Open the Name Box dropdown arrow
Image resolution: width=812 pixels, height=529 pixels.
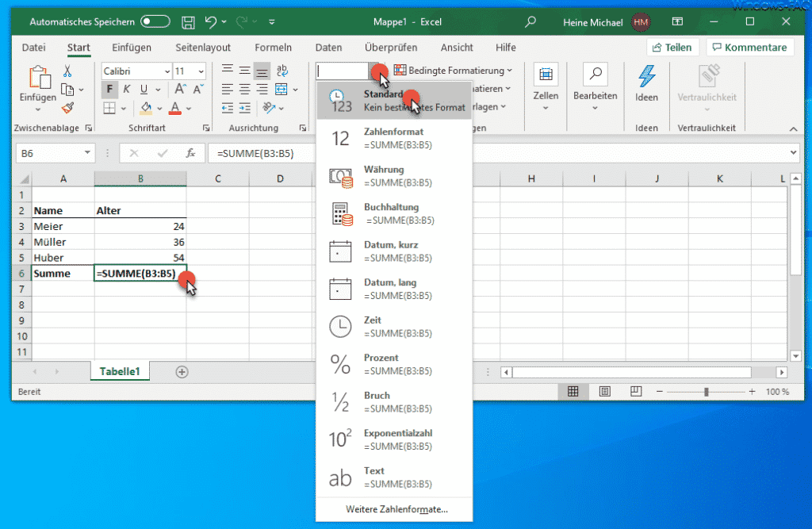pyautogui.click(x=87, y=153)
